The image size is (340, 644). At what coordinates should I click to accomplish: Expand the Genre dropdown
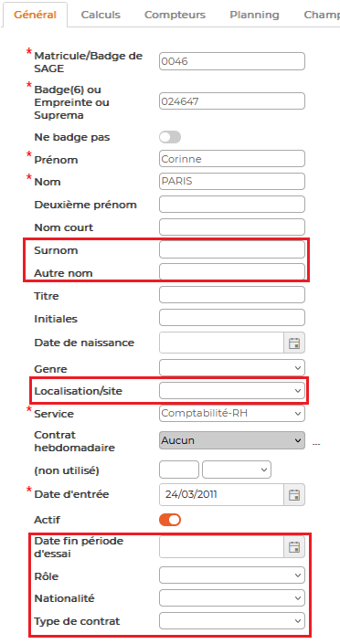[x=232, y=367]
